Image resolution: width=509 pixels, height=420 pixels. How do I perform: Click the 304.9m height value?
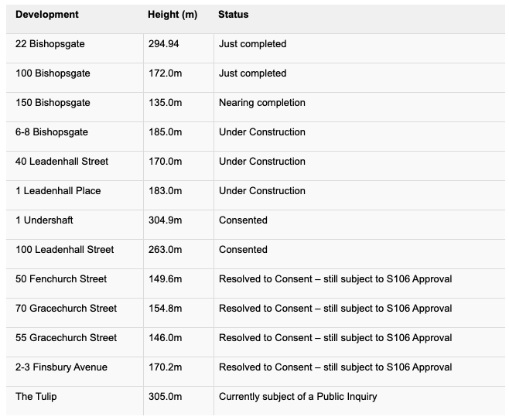click(x=166, y=220)
